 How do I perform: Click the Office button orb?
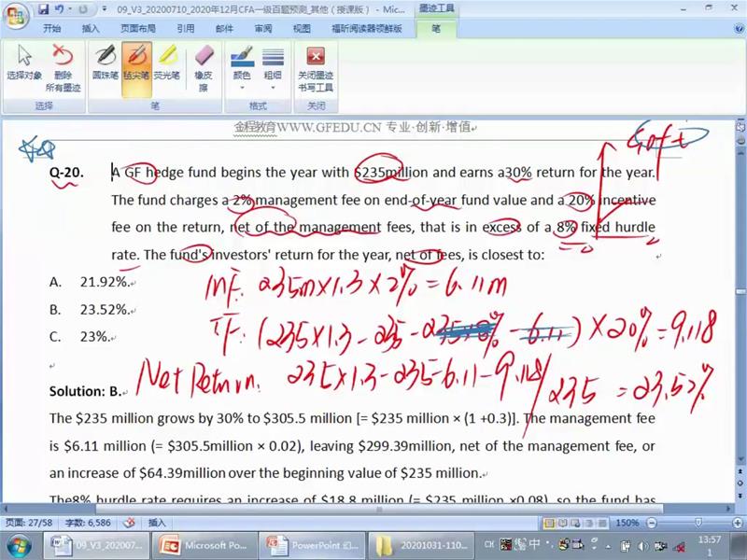click(x=16, y=17)
